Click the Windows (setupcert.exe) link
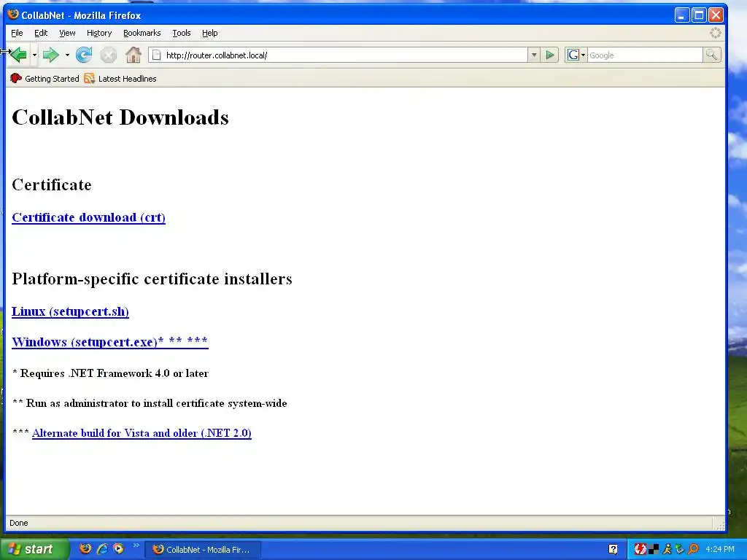The height and width of the screenshot is (560, 747). (110, 342)
